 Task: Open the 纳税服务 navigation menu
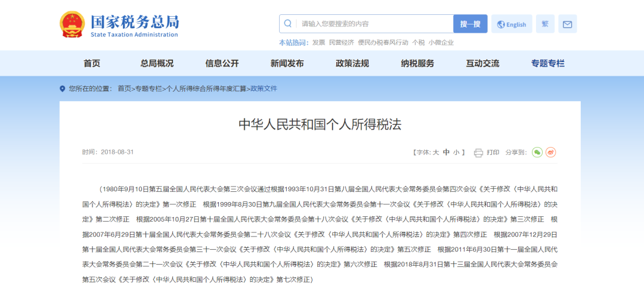[417, 64]
